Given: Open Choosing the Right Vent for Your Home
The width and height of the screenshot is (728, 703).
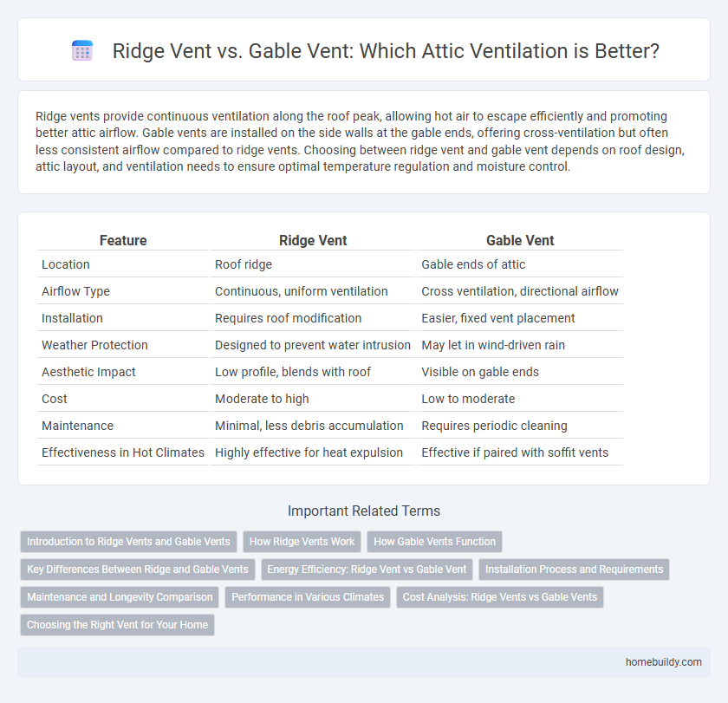Looking at the screenshot, I should point(117,625).
